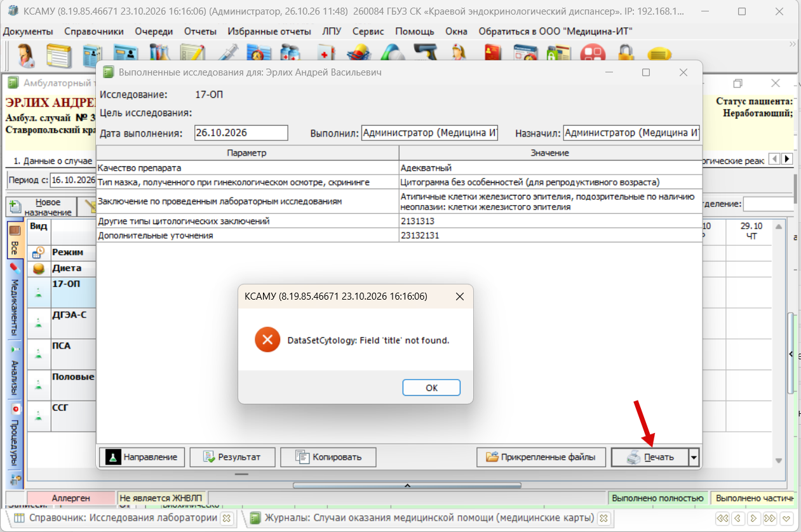Click the shopping basket toolbar icon

tap(360, 52)
